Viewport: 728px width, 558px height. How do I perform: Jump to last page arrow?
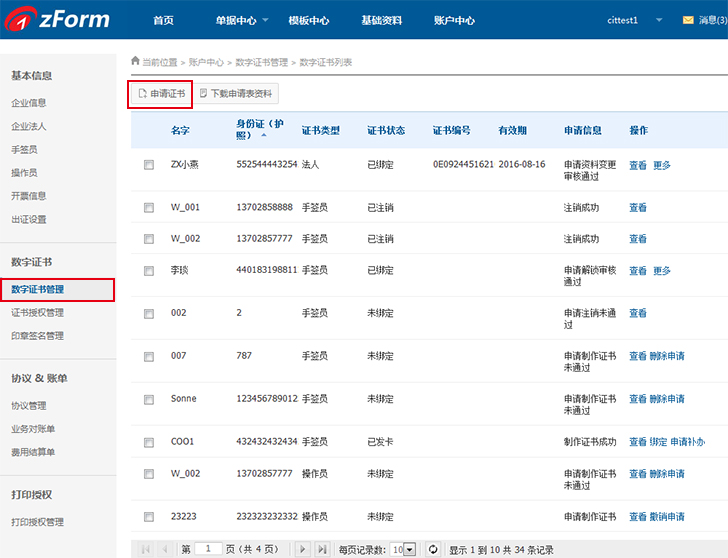pyautogui.click(x=322, y=549)
